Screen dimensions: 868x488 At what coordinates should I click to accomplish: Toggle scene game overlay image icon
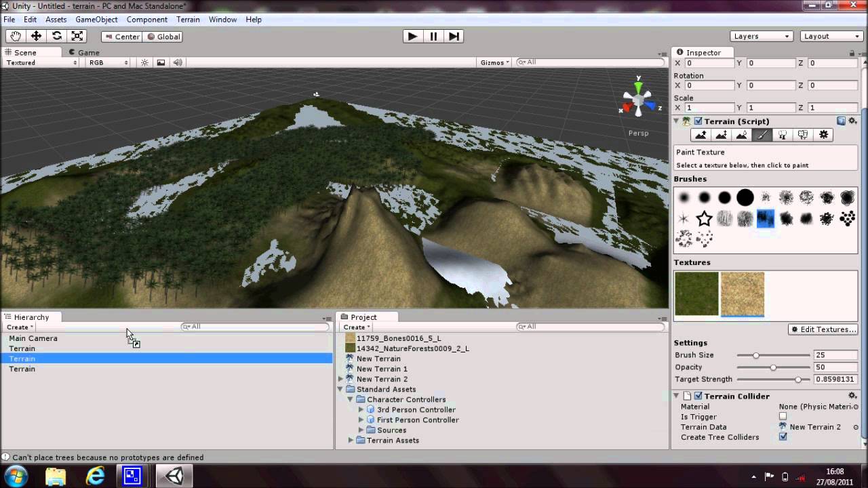161,62
